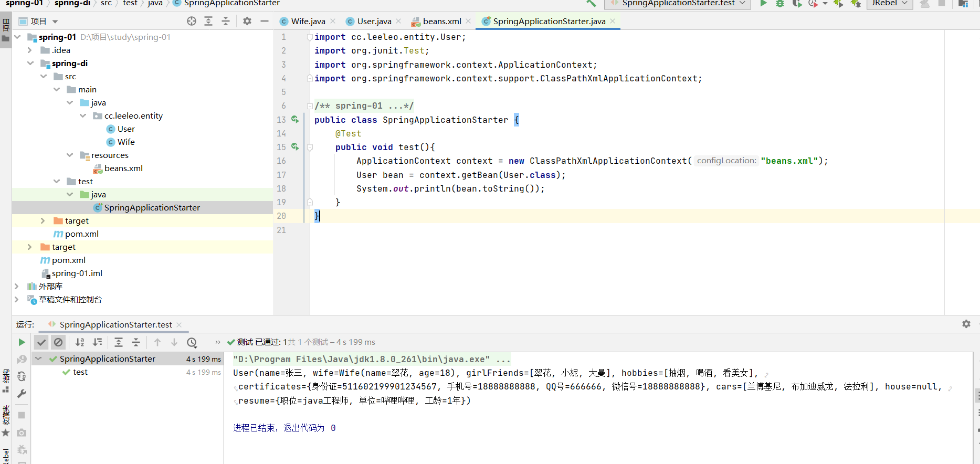Toggle show passed tests checkmark button

pos(41,342)
